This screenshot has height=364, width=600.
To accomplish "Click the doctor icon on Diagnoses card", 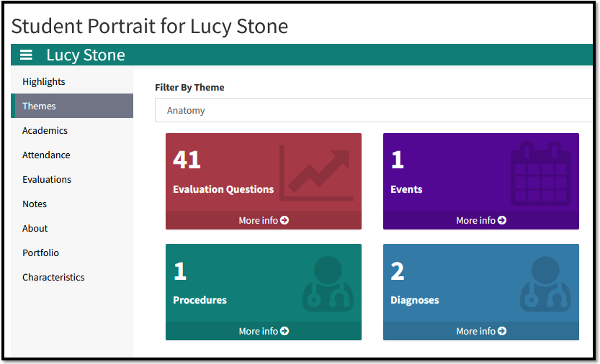I will pyautogui.click(x=546, y=283).
